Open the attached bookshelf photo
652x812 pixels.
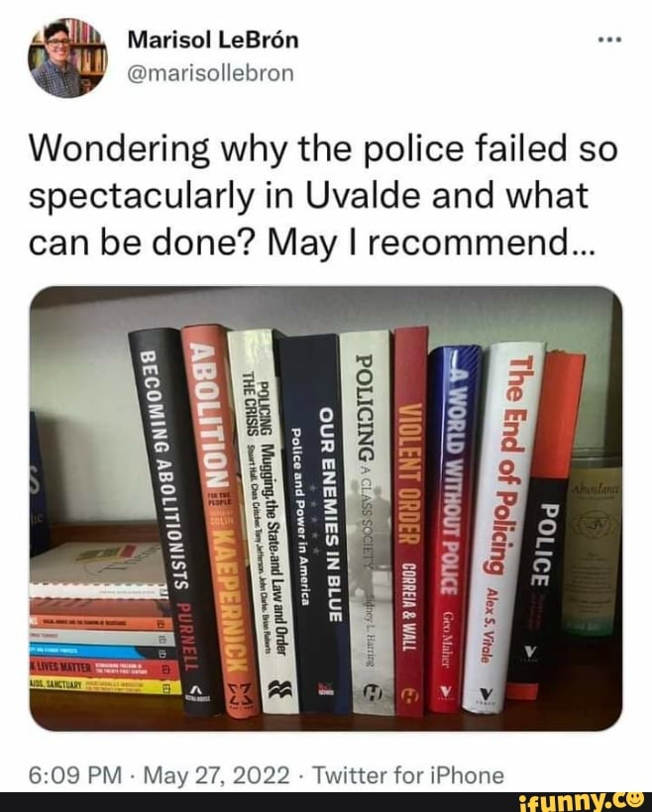(x=326, y=508)
